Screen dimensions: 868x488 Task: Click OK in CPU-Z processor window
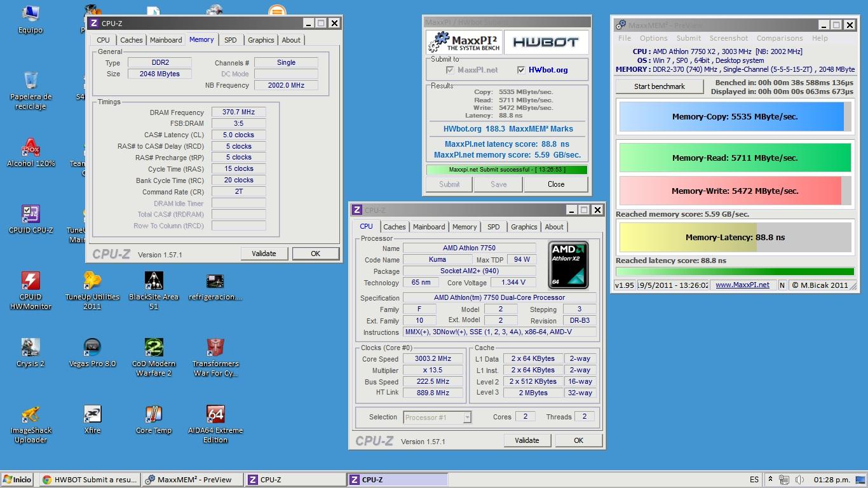tap(578, 440)
